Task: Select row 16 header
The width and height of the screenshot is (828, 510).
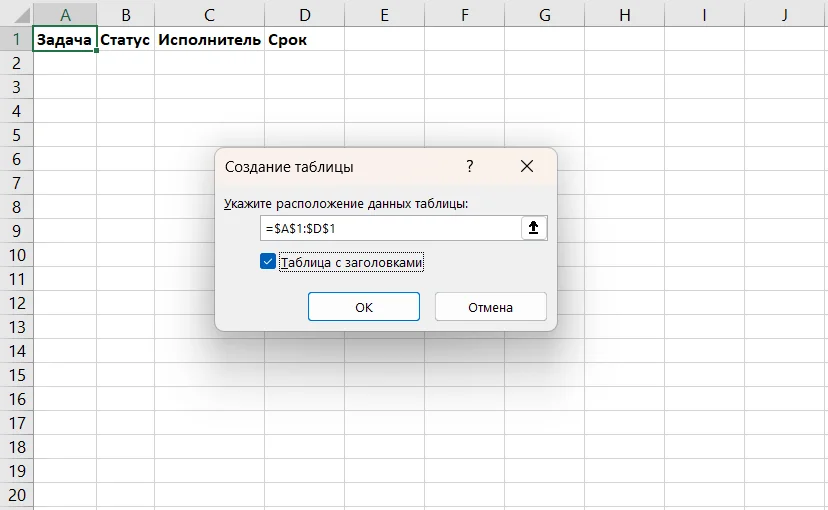Action: tap(16, 399)
